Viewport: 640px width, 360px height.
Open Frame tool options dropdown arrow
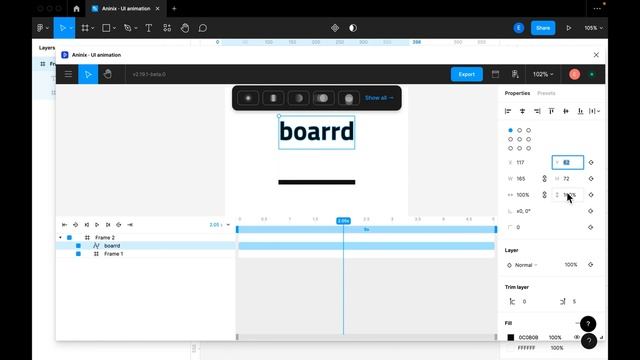93,28
